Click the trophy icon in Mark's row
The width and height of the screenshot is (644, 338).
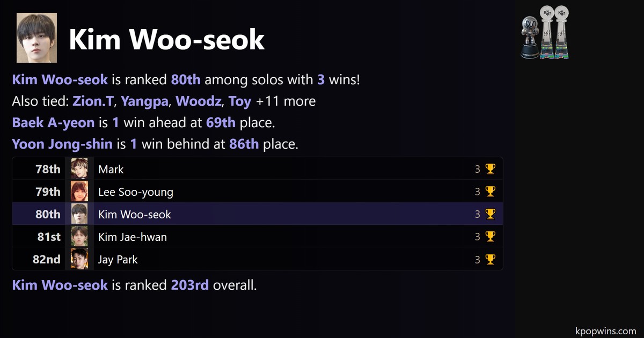click(490, 170)
